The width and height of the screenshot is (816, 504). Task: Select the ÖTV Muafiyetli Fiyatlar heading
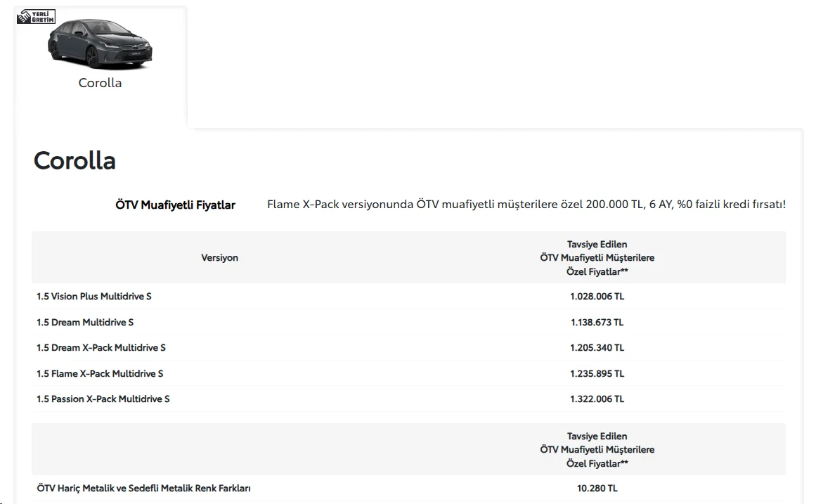[x=176, y=205]
